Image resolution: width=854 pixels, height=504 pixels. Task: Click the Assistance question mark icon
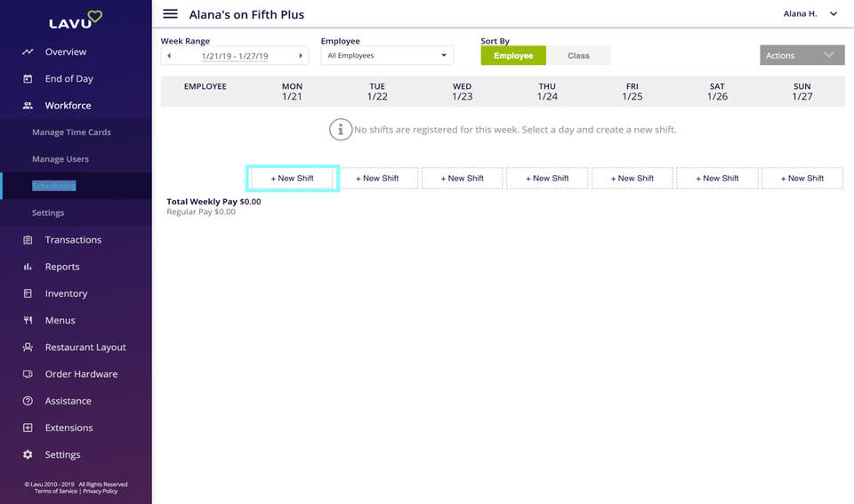[x=28, y=401]
